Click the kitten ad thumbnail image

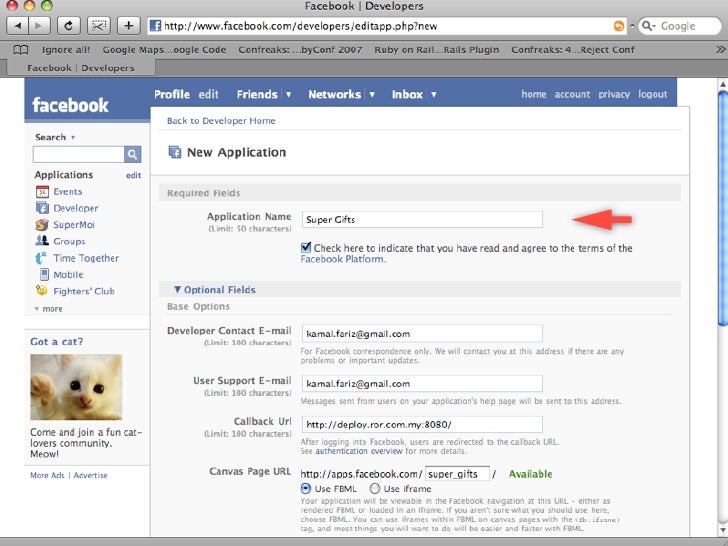[76, 387]
